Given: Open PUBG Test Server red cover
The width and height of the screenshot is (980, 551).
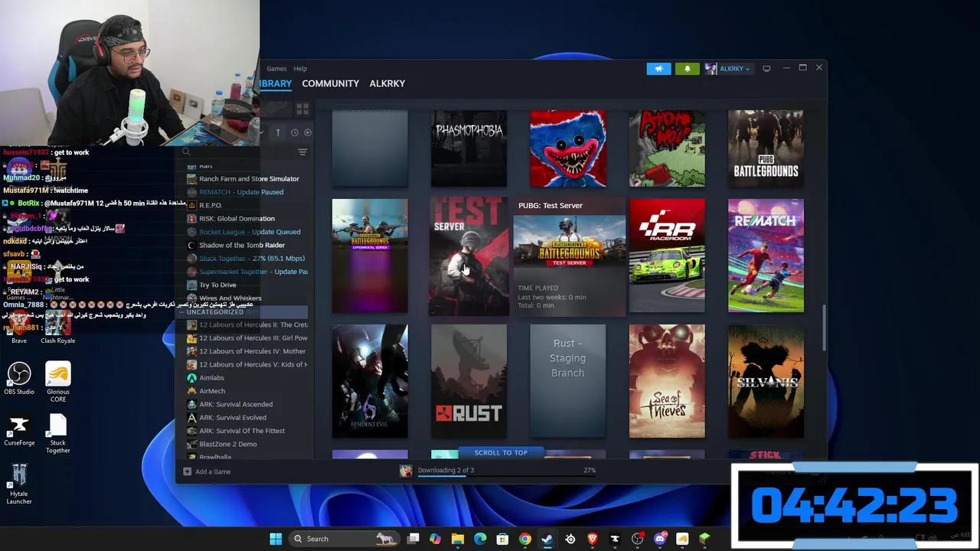Looking at the screenshot, I should [469, 256].
